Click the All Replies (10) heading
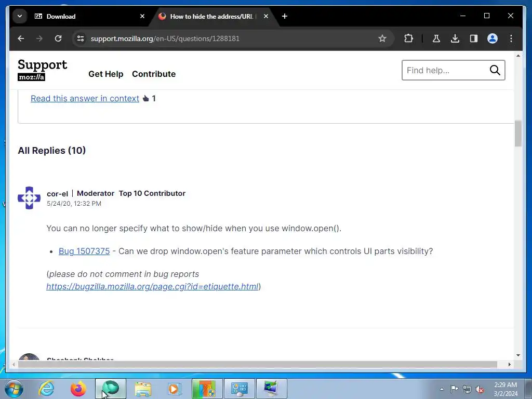 click(x=51, y=150)
